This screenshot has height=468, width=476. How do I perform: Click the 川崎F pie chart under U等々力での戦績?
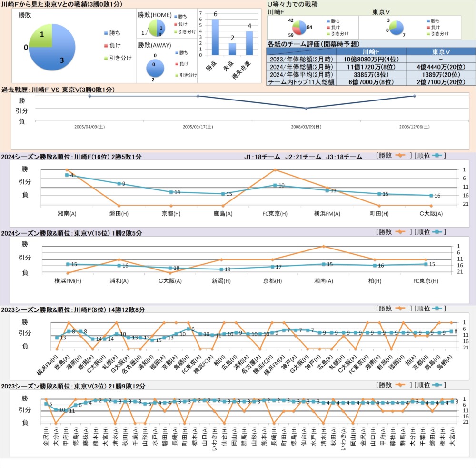299,28
